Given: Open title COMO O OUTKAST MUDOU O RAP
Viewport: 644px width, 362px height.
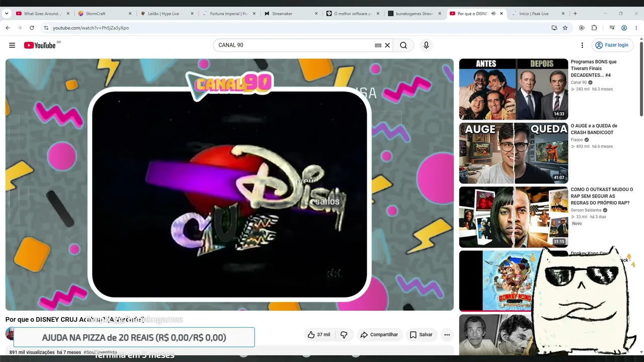Looking at the screenshot, I should point(602,196).
